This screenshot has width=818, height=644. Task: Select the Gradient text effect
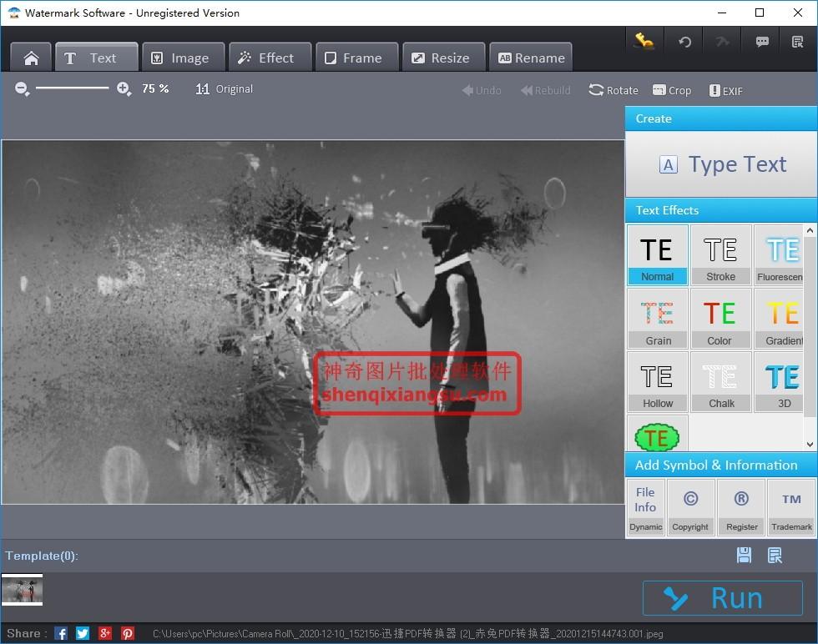pos(779,319)
